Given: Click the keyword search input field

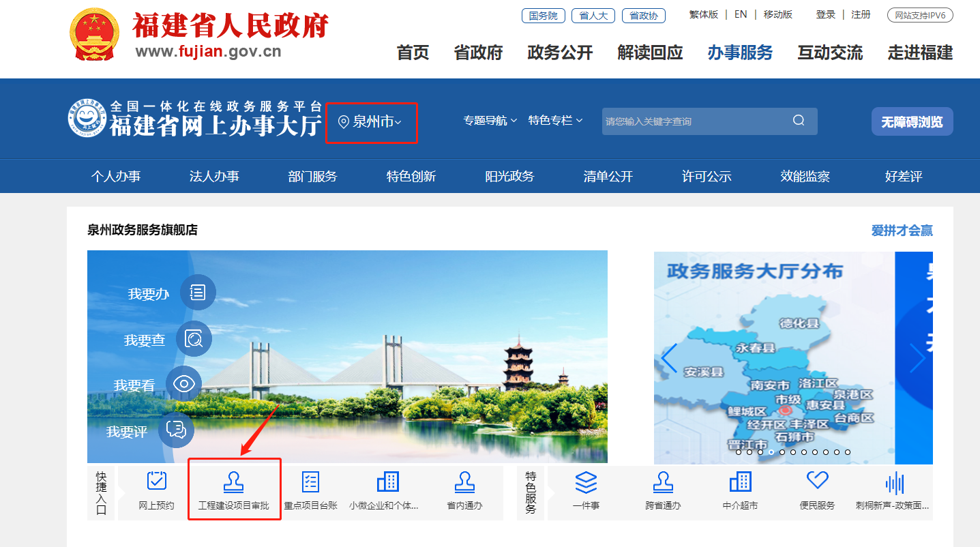Looking at the screenshot, I should tap(696, 121).
